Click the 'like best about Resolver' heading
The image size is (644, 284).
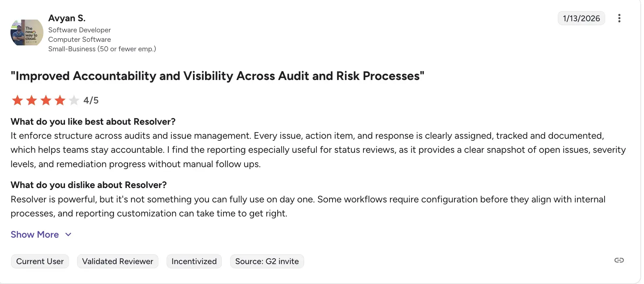pos(93,121)
